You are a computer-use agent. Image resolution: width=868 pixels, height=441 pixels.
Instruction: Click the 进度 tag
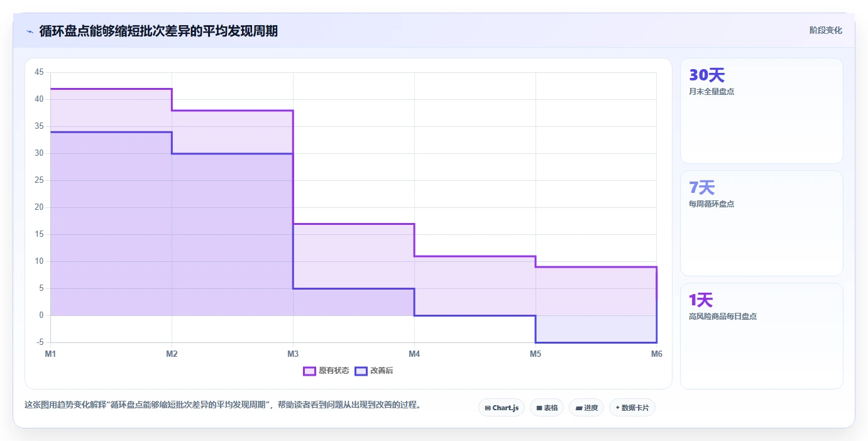pos(586,408)
